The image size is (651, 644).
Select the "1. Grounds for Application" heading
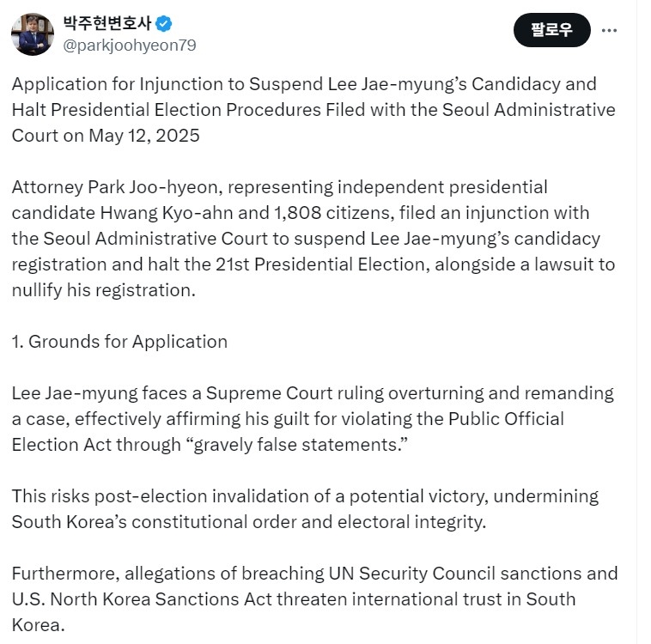pos(119,342)
